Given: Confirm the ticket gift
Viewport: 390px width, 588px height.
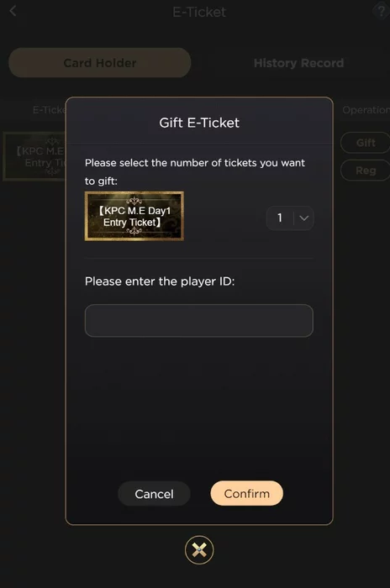Looking at the screenshot, I should [x=246, y=494].
